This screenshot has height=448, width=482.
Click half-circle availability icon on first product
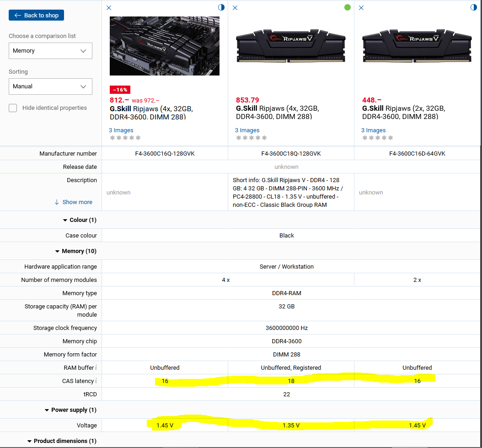pos(221,7)
